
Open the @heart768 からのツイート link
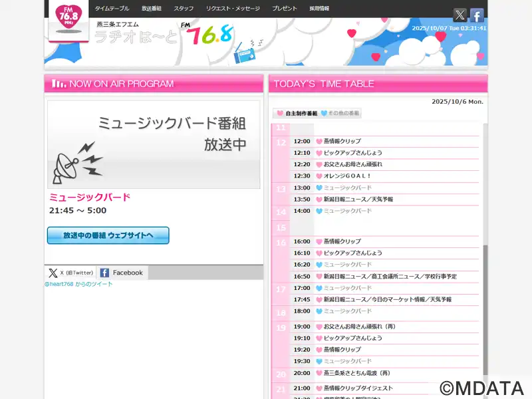click(78, 284)
